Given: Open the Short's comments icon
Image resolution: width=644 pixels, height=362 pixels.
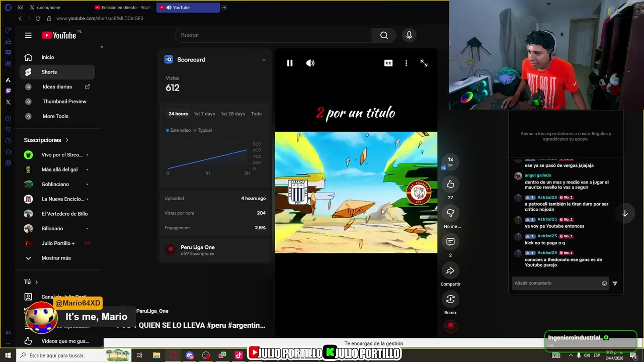Looking at the screenshot, I should [x=450, y=242].
